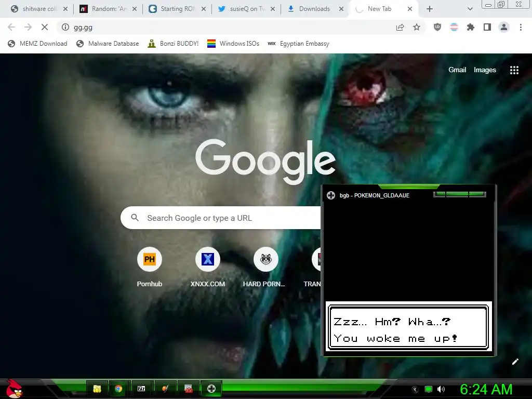Open the profile avatar menu
Screen dimensions: 532x399
click(x=504, y=27)
